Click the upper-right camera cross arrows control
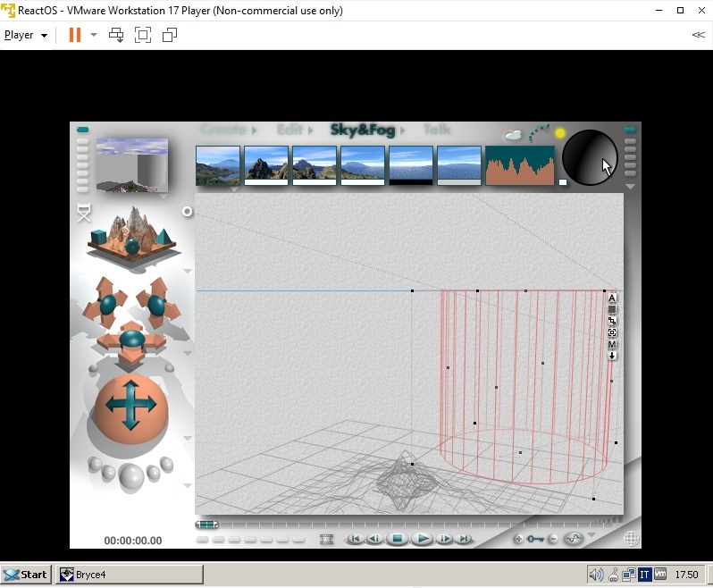This screenshot has height=588, width=713. [158, 303]
